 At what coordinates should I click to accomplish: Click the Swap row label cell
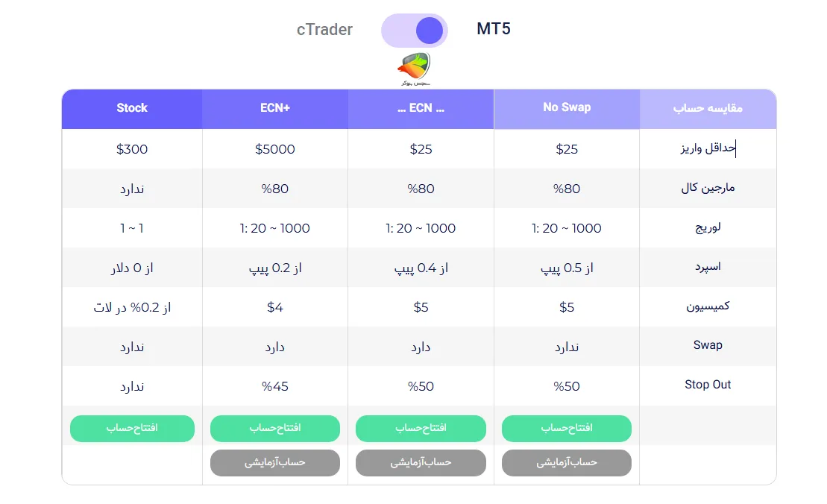(707, 345)
